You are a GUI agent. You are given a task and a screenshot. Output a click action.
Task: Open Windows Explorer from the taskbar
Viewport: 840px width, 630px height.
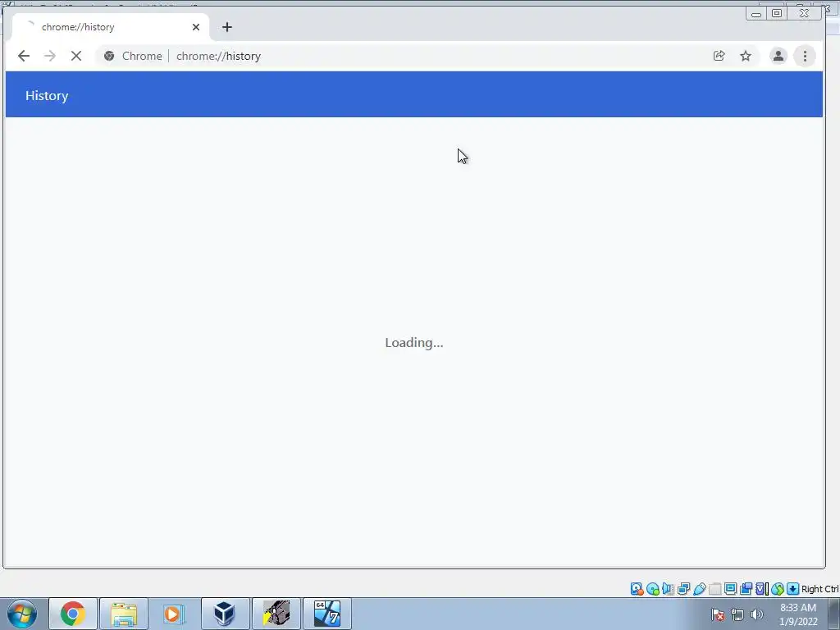[x=124, y=614]
